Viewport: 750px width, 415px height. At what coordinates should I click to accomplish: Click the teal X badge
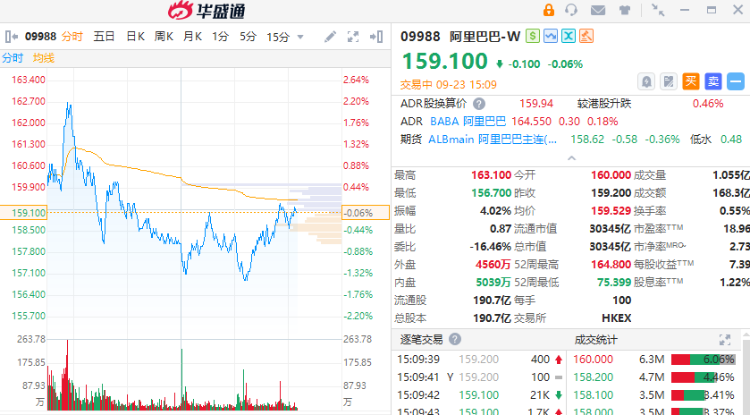click(568, 36)
